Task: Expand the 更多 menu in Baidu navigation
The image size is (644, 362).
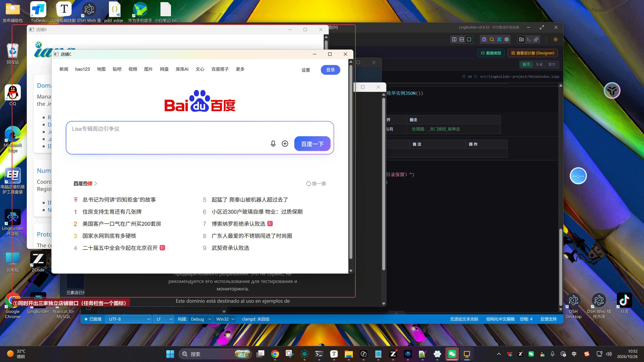Action: coord(240,69)
